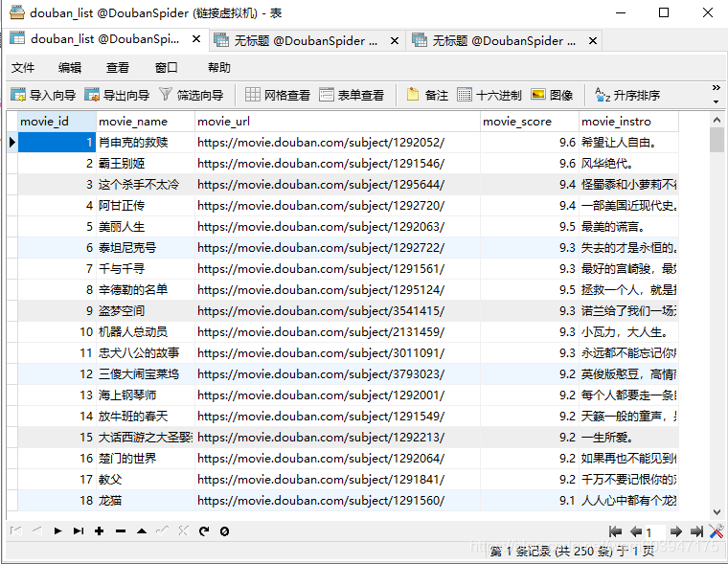The width and height of the screenshot is (728, 564).
Task: Delete record with minus icon
Action: click(121, 531)
